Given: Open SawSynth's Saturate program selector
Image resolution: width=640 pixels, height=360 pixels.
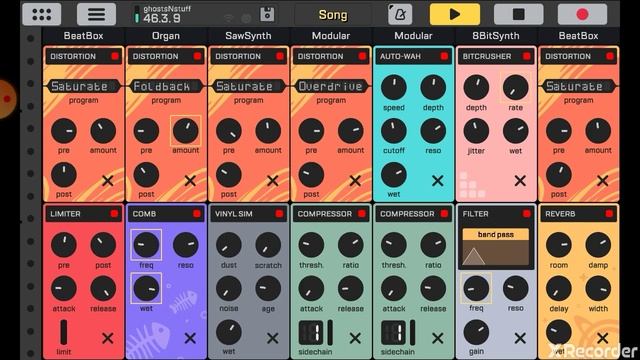Looking at the screenshot, I should tap(248, 86).
